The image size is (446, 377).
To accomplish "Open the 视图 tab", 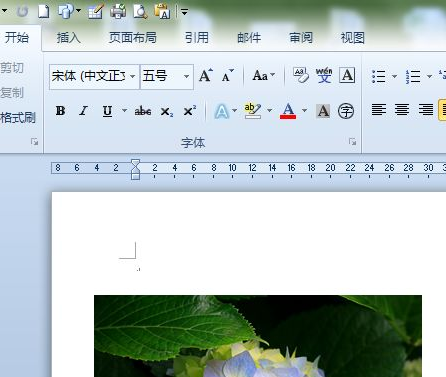I will tap(352, 38).
